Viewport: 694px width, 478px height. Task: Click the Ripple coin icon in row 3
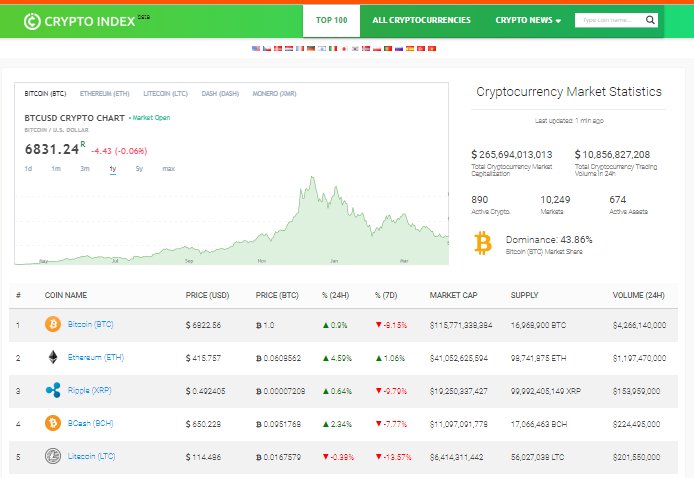pyautogui.click(x=53, y=390)
